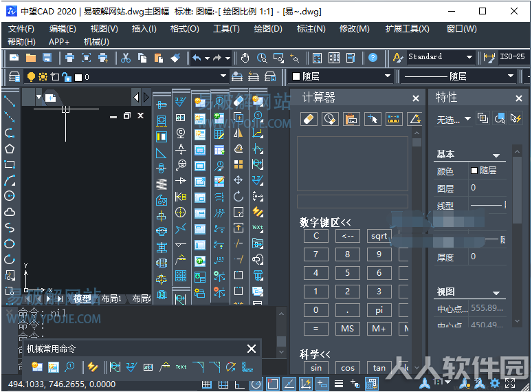The image size is (532, 392).
Task: Click the calculator MS button
Action: pos(347,329)
